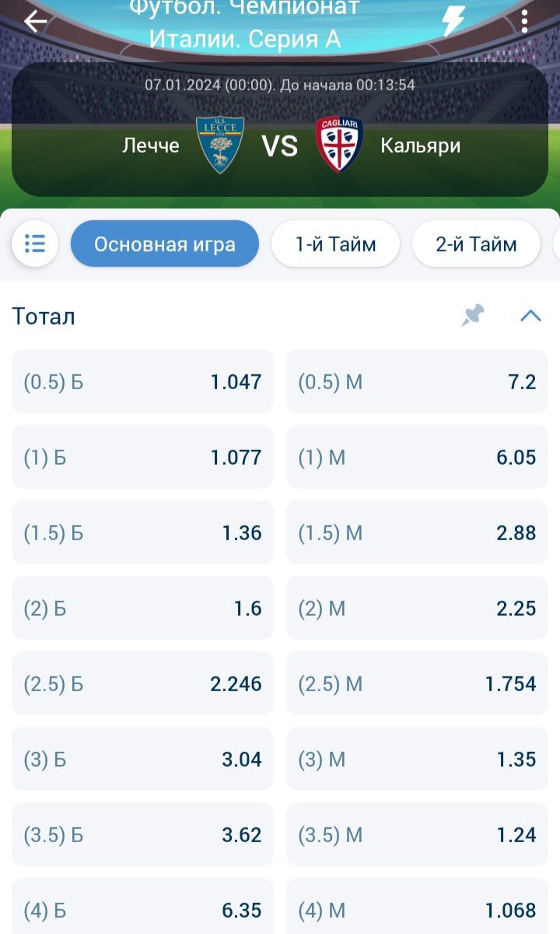Select the Основная игра tab

pos(164,244)
